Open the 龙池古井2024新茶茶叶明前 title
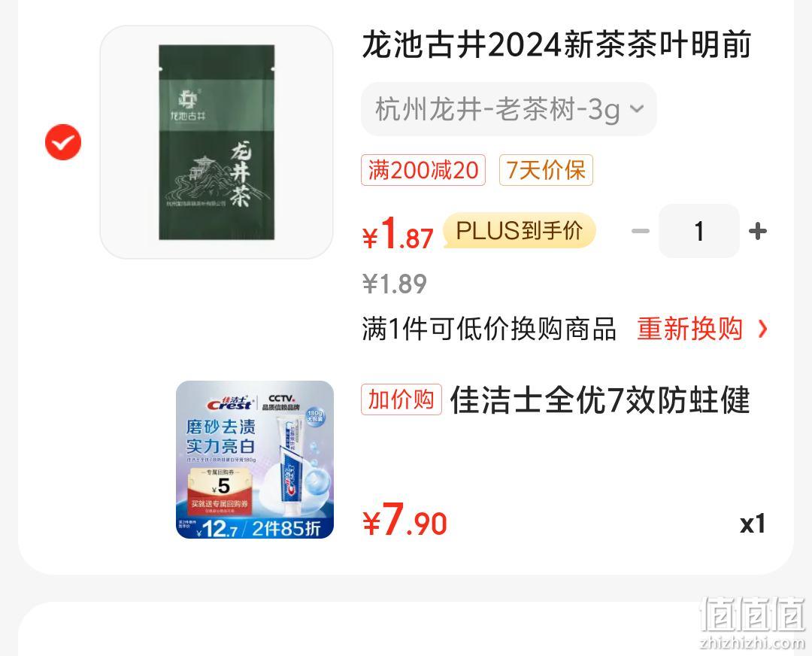 tap(556, 44)
